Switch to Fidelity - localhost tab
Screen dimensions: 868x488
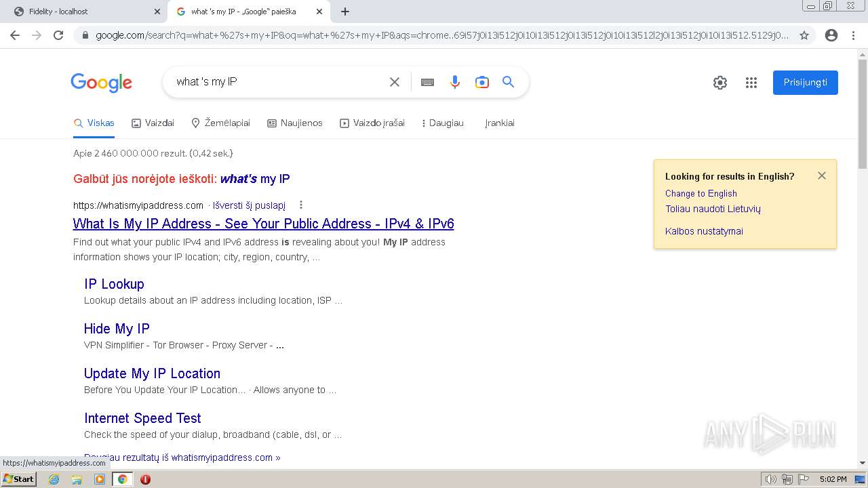[x=84, y=12]
